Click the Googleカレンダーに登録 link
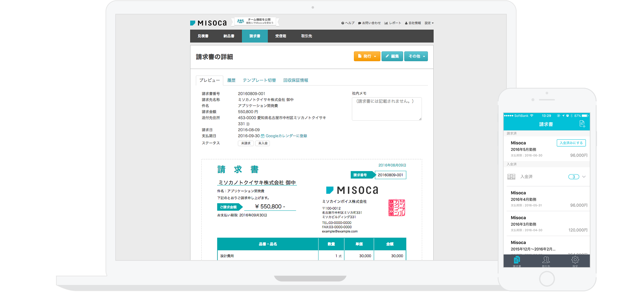The width and height of the screenshot is (644, 292). click(286, 136)
